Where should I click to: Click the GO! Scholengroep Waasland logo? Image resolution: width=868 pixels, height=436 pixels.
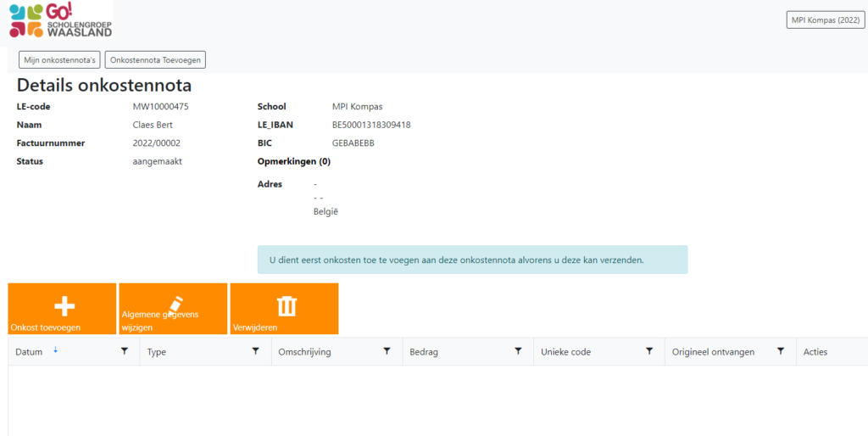click(60, 20)
